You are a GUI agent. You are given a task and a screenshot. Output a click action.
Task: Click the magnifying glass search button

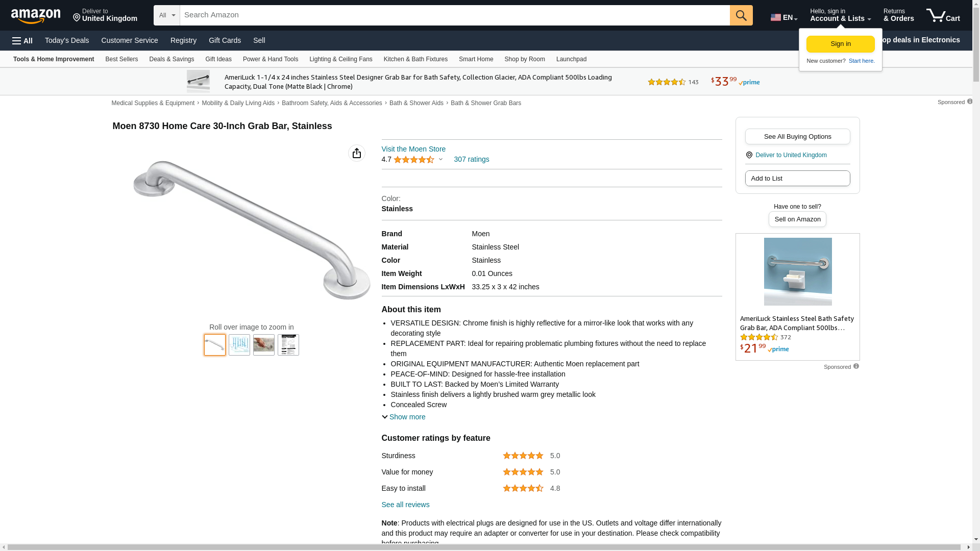pos(741,15)
